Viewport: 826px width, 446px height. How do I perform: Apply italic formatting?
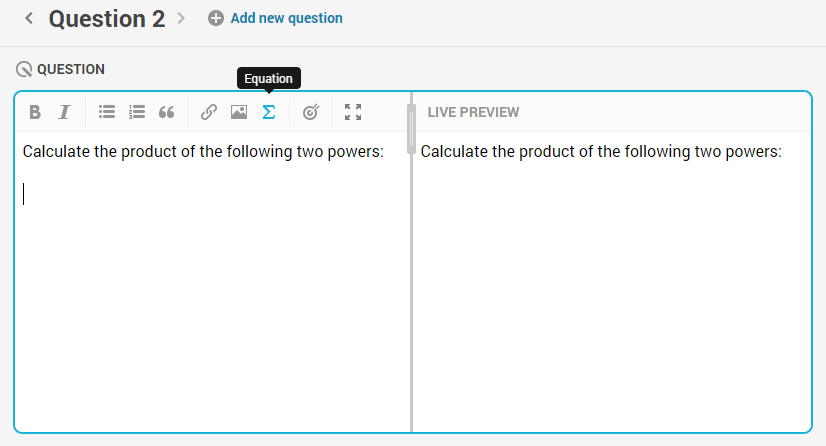pos(64,112)
